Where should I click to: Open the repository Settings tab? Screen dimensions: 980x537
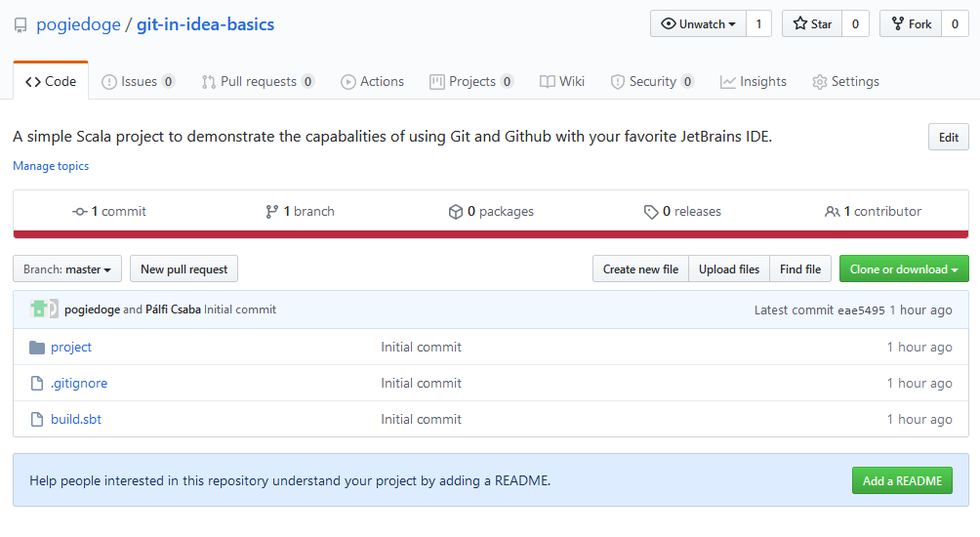coord(845,81)
